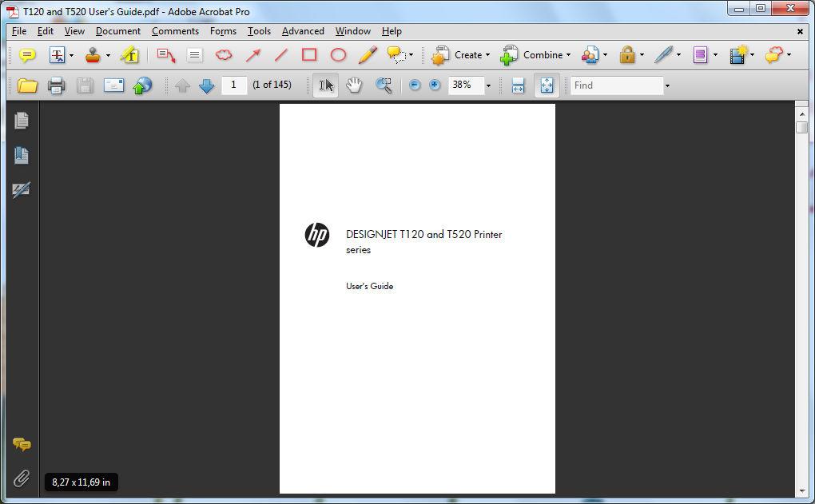
Task: Click the Save disk icon
Action: point(85,85)
